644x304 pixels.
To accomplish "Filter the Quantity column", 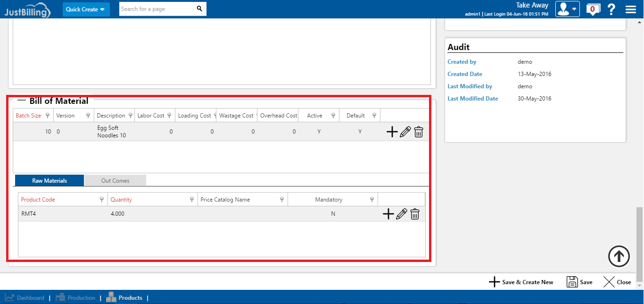I will pyautogui.click(x=192, y=200).
